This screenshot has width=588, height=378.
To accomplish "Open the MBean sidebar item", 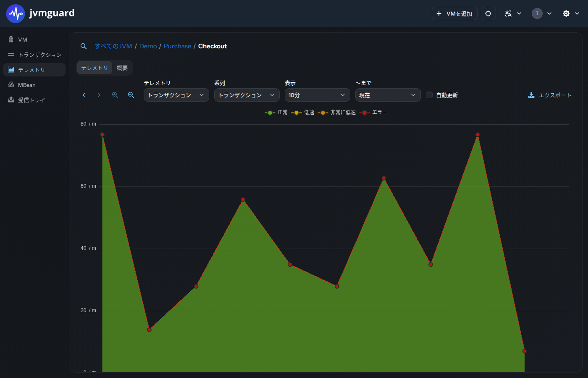I will point(34,85).
